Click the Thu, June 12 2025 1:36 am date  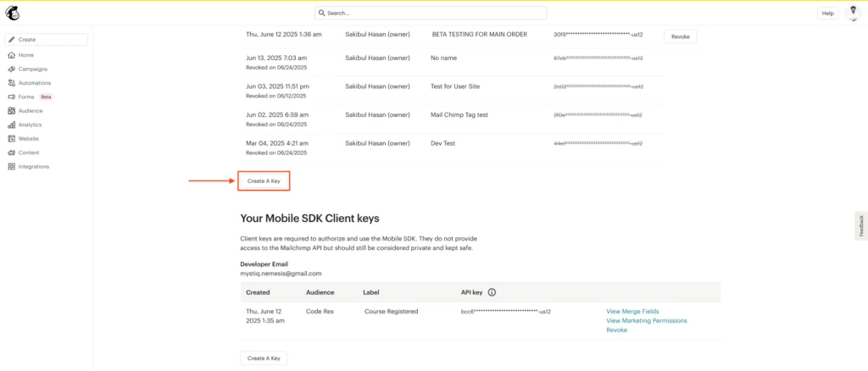click(283, 34)
